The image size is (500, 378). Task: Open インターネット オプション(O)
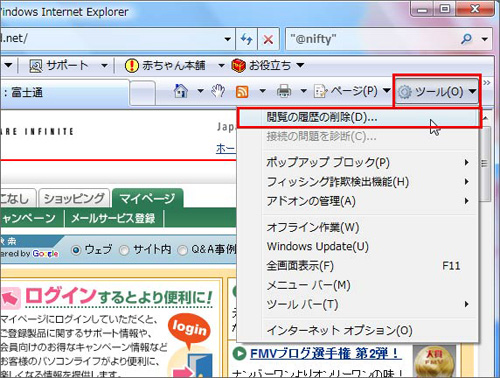point(358,330)
